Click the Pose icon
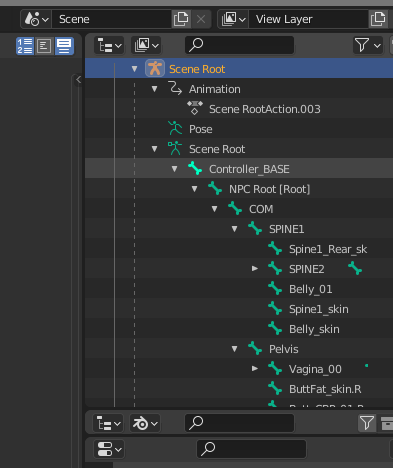Image resolution: width=393 pixels, height=468 pixels. [x=175, y=128]
